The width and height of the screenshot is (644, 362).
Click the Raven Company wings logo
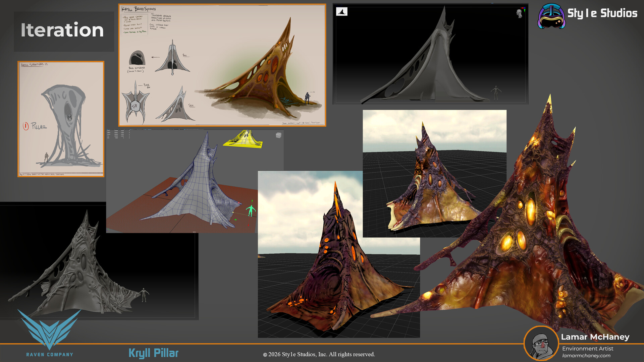49,329
